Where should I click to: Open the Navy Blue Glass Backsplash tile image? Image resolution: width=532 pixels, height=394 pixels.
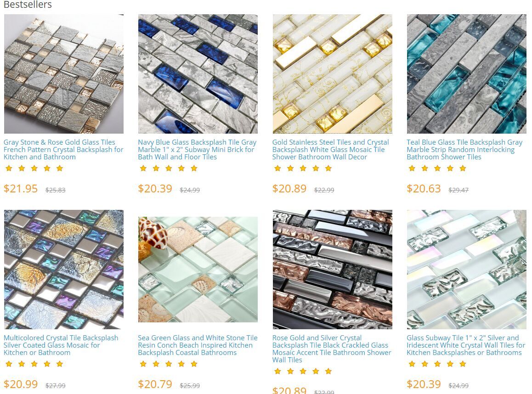coord(198,74)
